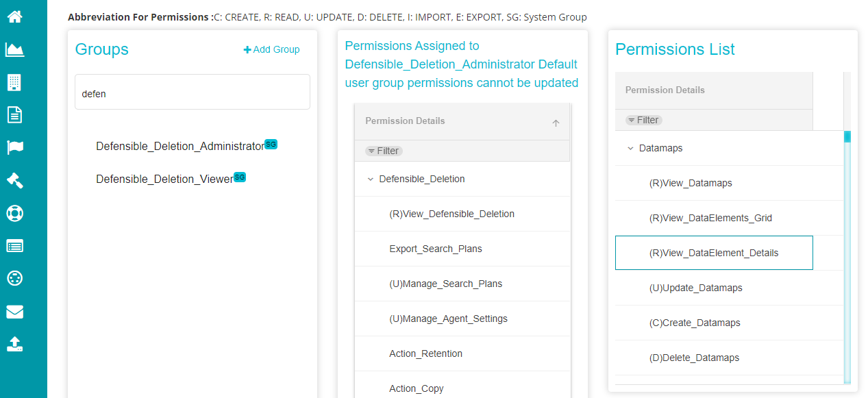Click the sort arrow in assigned Permission Details header
The image size is (868, 398).
point(556,123)
